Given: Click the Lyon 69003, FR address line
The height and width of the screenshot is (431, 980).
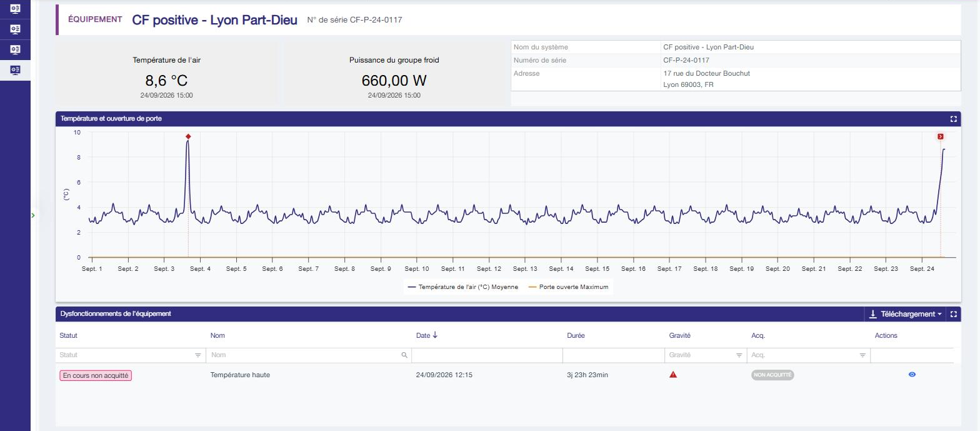Looking at the screenshot, I should coord(688,84).
